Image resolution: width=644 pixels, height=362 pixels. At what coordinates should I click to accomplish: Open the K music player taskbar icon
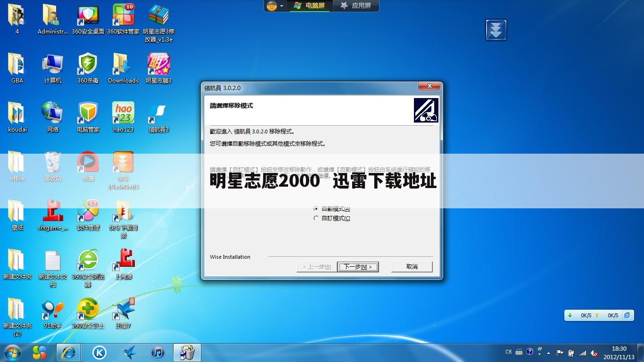(99, 353)
